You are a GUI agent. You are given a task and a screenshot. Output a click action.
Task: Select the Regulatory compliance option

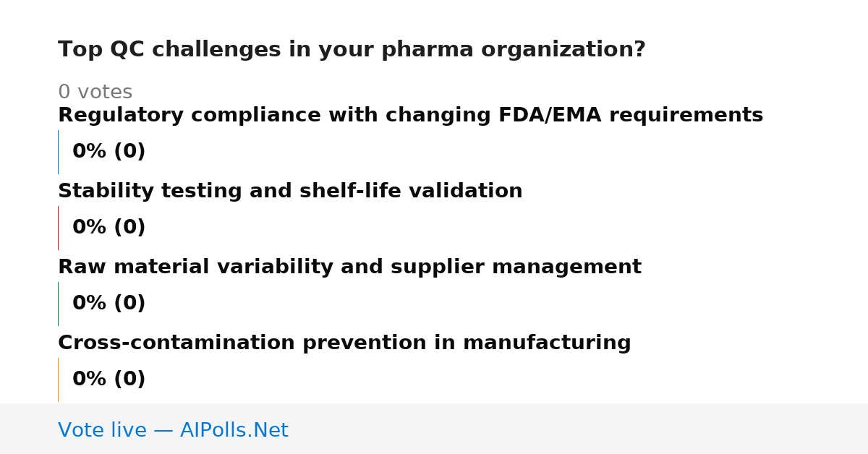tap(410, 116)
